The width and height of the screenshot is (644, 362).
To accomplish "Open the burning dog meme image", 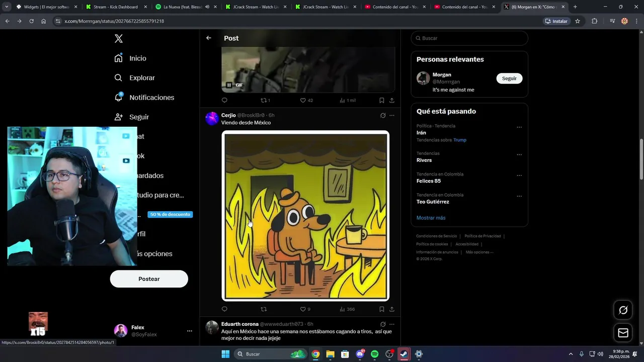I will point(305,216).
